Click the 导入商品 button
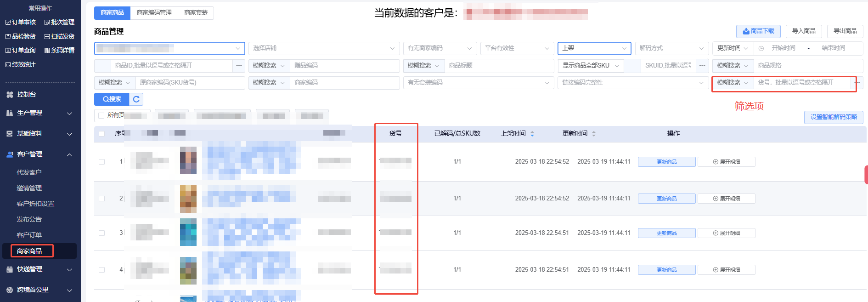868x302 pixels. coord(804,31)
